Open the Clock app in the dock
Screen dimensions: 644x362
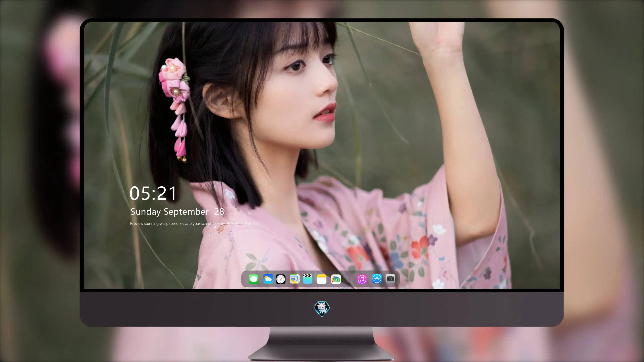point(281,279)
